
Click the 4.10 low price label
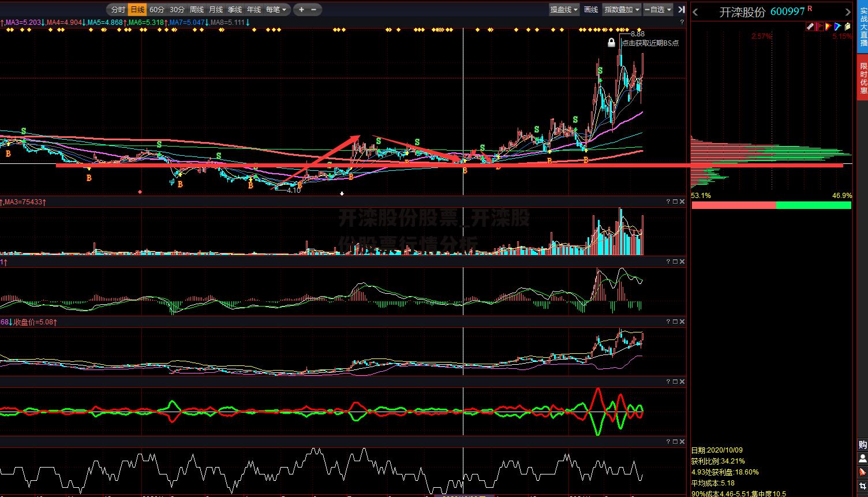point(294,190)
